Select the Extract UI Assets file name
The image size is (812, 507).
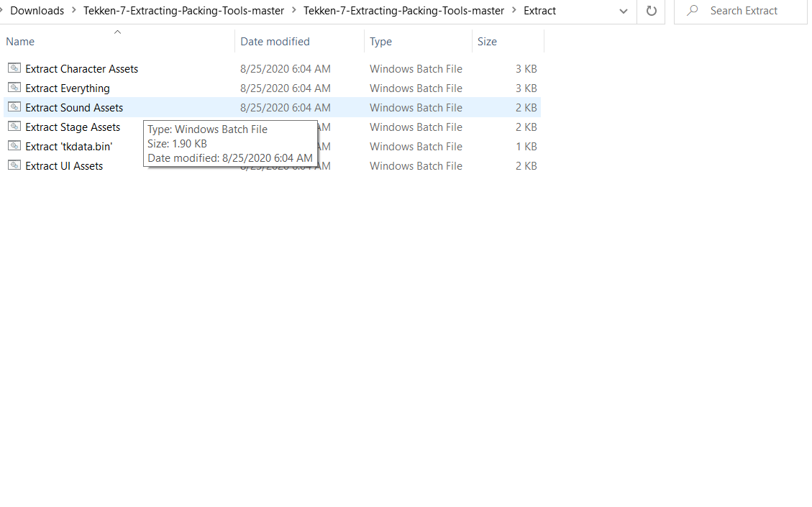[64, 166]
